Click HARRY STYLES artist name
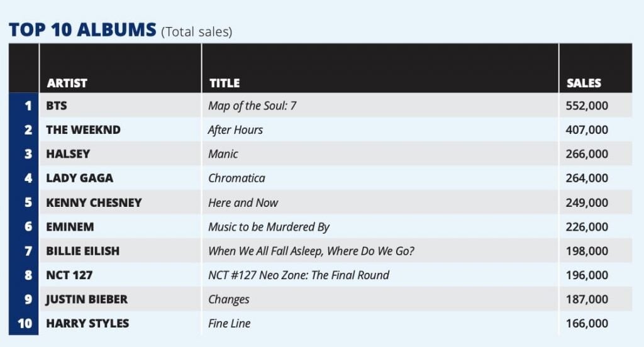Image resolution: width=644 pixels, height=347 pixels. click(x=87, y=323)
